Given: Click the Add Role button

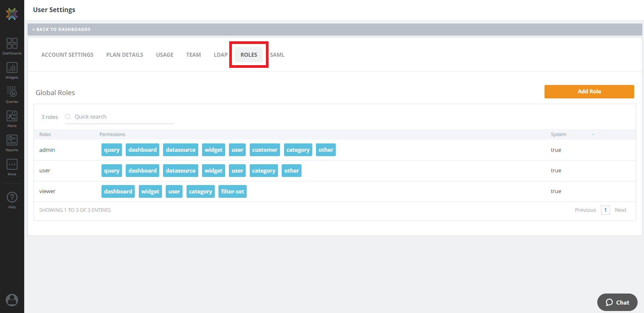Looking at the screenshot, I should 589,92.
